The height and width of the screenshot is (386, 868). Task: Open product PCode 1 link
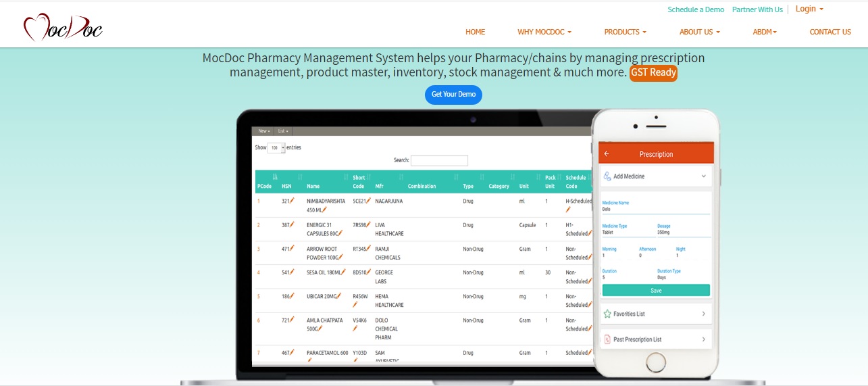tap(259, 201)
